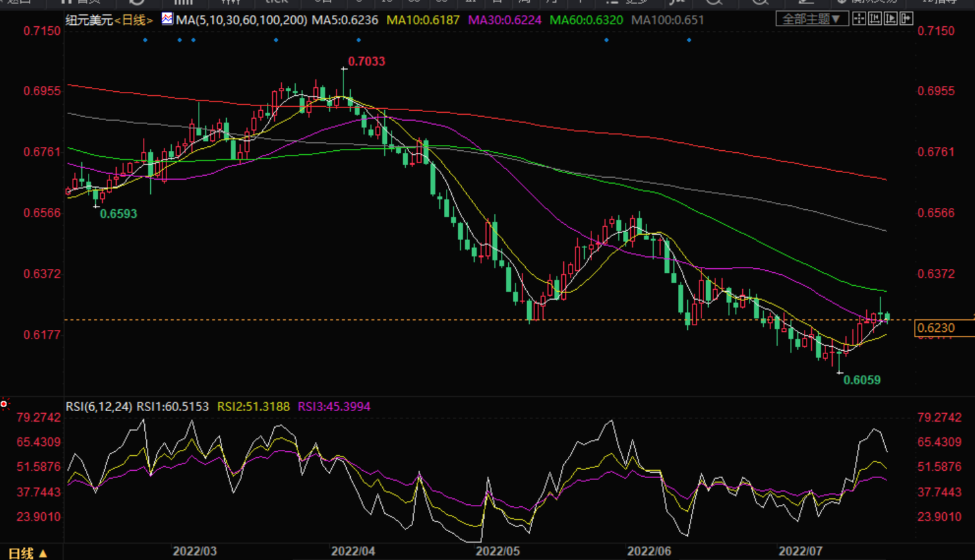Click the chart playback icon with arrow
This screenshot has height=560, width=975.
[x=890, y=19]
